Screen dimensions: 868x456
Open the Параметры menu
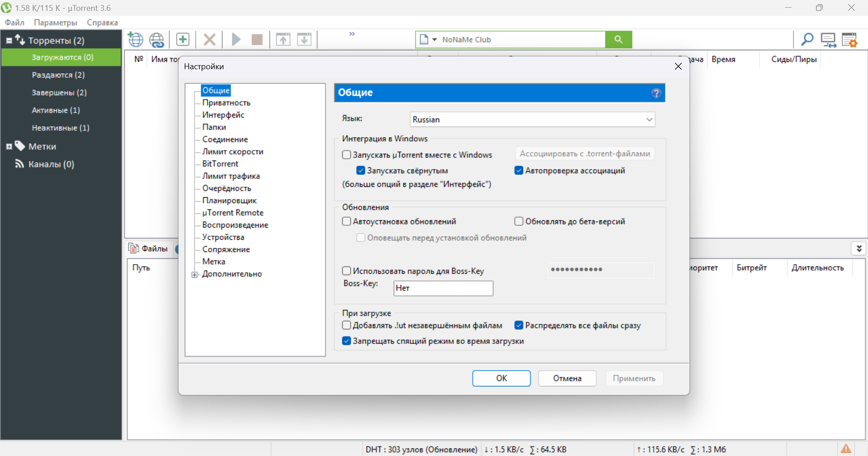coord(56,23)
